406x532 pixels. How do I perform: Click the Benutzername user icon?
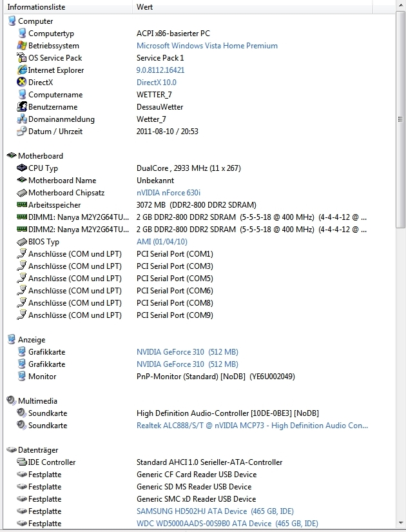tap(22, 106)
